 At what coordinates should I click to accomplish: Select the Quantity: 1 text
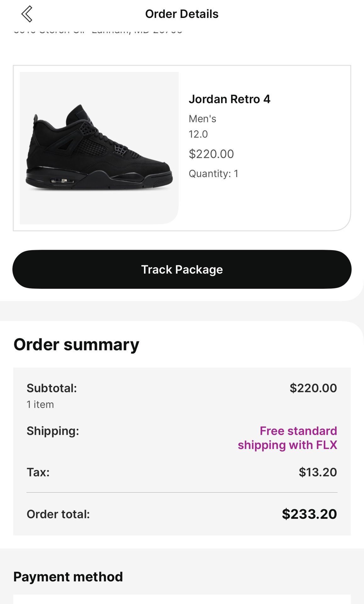(x=213, y=173)
